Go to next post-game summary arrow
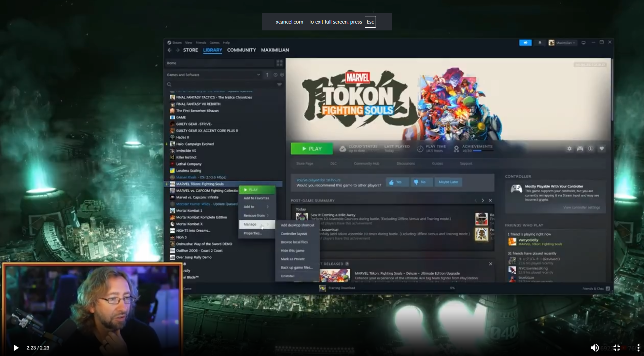 click(x=482, y=201)
